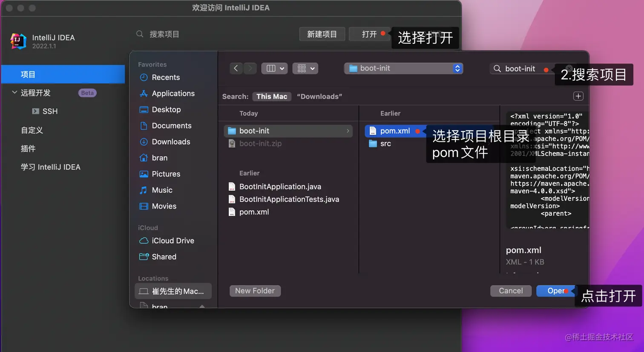Click the boot-init.zip archive icon
644x352 pixels.
[232, 143]
